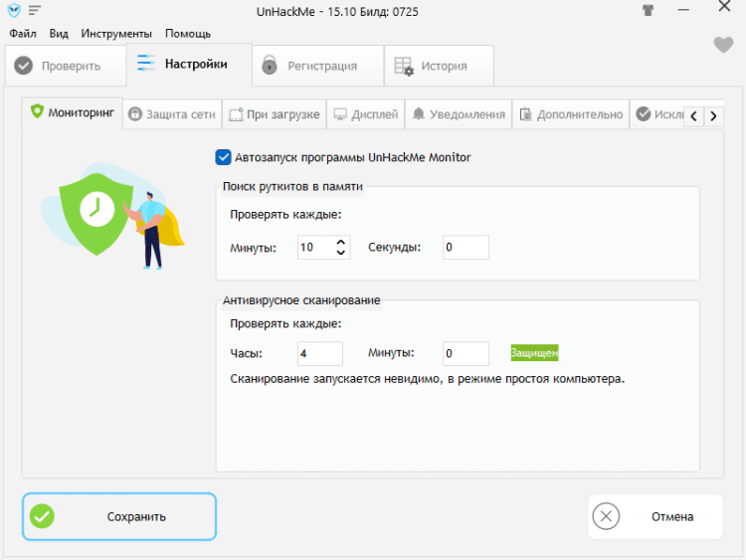Image resolution: width=746 pixels, height=560 pixels.
Task: Select the Мониторинг settings tab
Action: [73, 113]
